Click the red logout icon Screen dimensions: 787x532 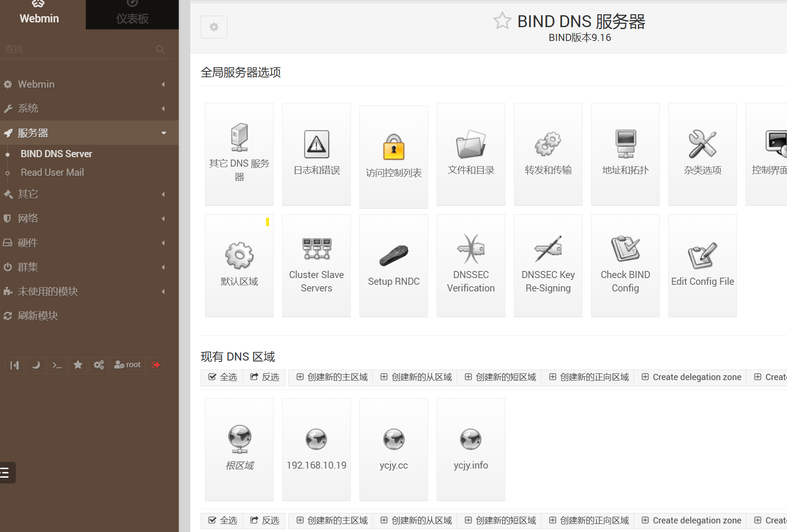pyautogui.click(x=156, y=365)
